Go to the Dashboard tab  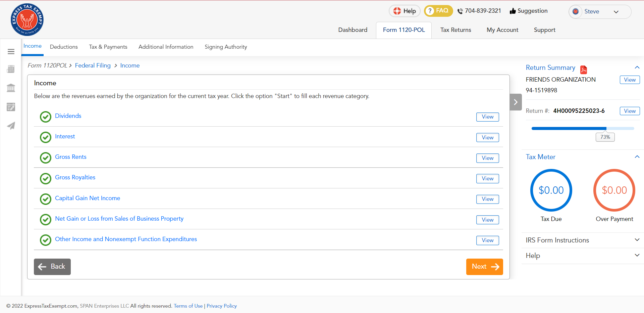click(353, 30)
